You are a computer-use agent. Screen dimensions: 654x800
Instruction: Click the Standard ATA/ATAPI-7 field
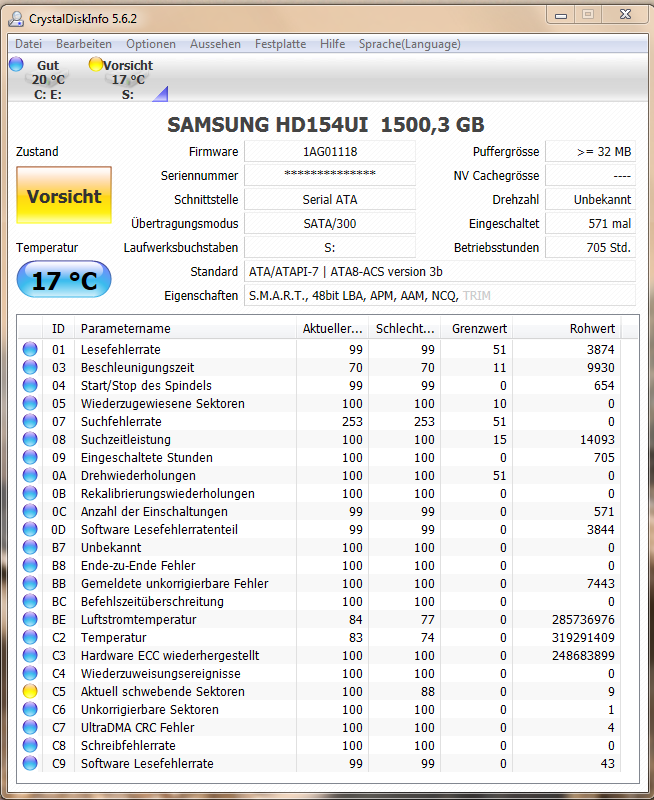pyautogui.click(x=440, y=271)
